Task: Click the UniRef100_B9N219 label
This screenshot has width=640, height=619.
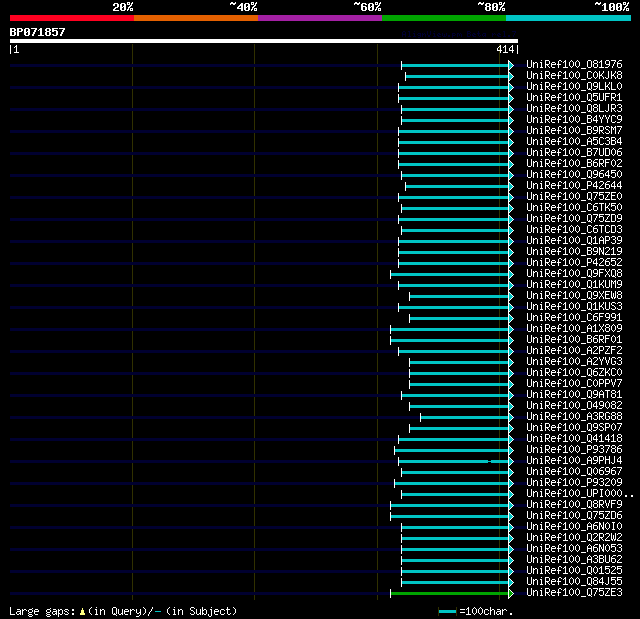Action: (574, 252)
